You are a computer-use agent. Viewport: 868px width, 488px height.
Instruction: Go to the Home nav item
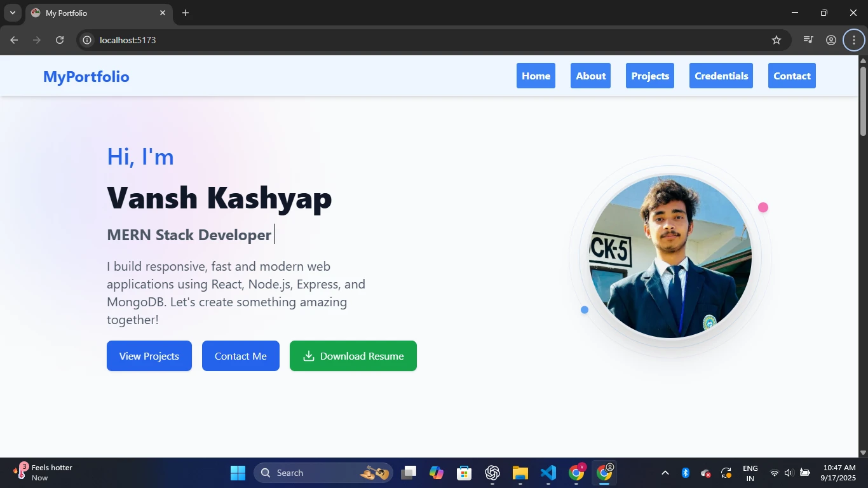tap(536, 76)
